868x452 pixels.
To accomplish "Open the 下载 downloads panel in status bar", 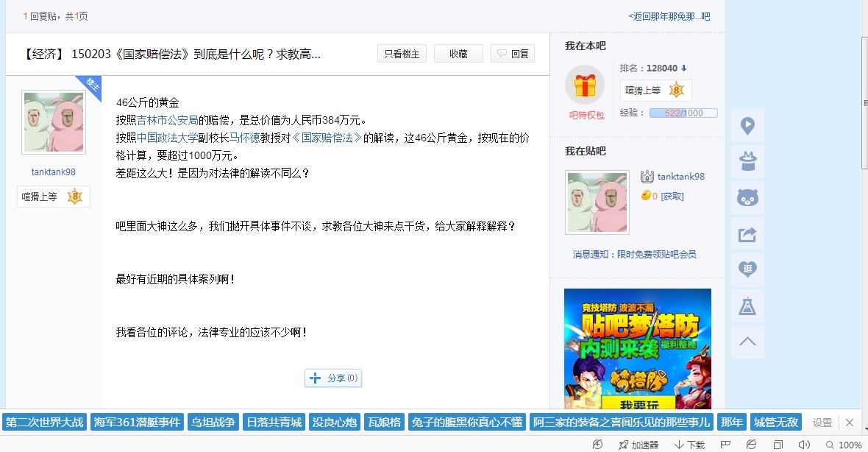I will [x=689, y=444].
